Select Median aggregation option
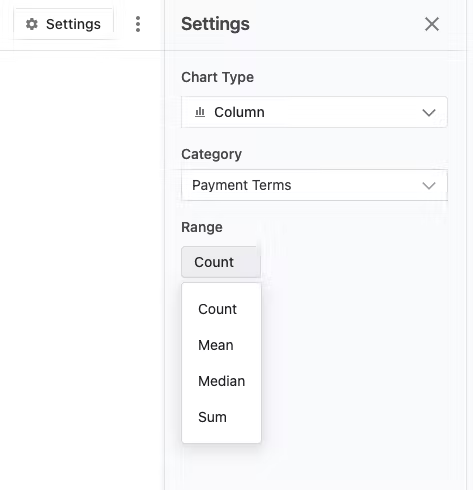This screenshot has height=490, width=473. (x=221, y=381)
